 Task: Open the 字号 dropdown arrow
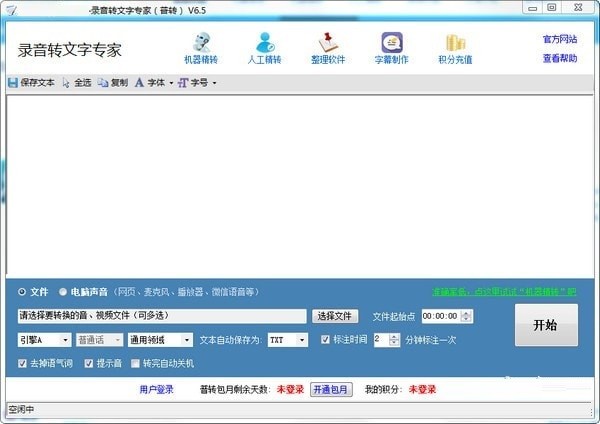pyautogui.click(x=214, y=83)
